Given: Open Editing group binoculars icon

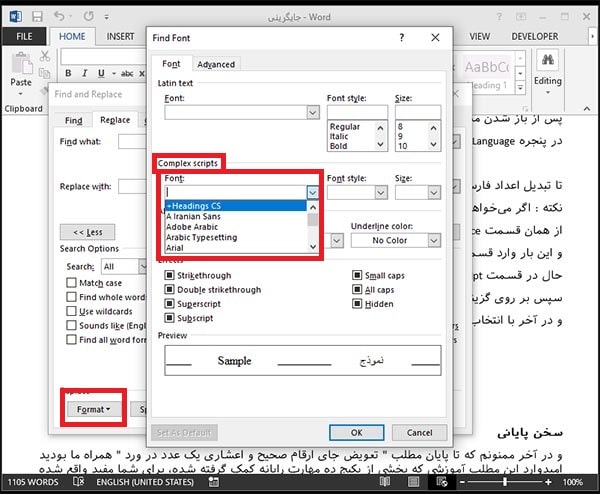Looking at the screenshot, I should coord(548,60).
